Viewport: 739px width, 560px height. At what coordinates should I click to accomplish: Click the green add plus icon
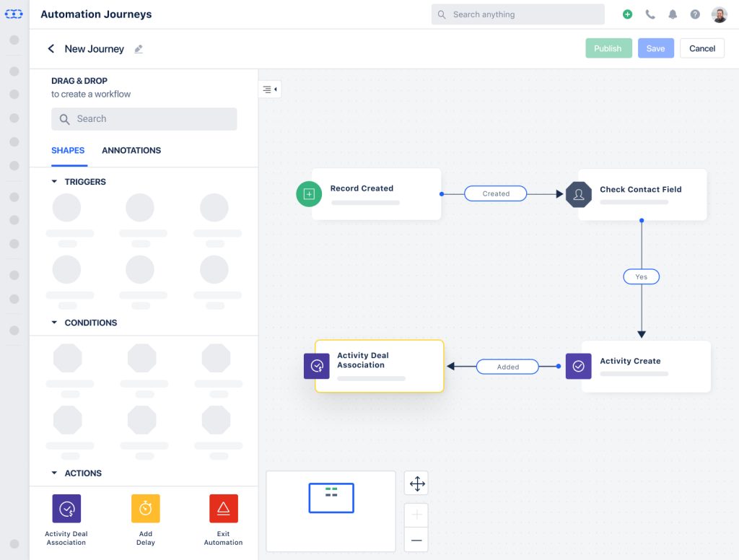pyautogui.click(x=627, y=14)
